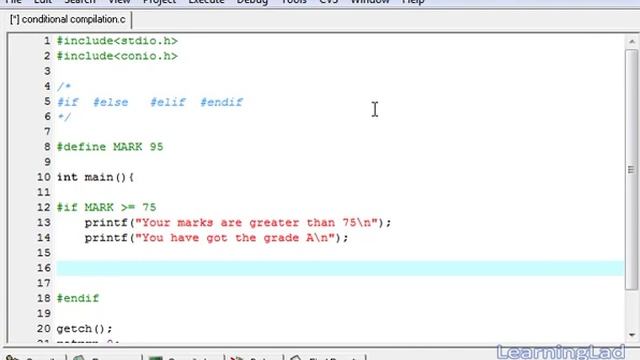Viewport: 640px width, 360px height.
Task: Click '#endif' inside the comment on line 5
Action: click(222, 102)
